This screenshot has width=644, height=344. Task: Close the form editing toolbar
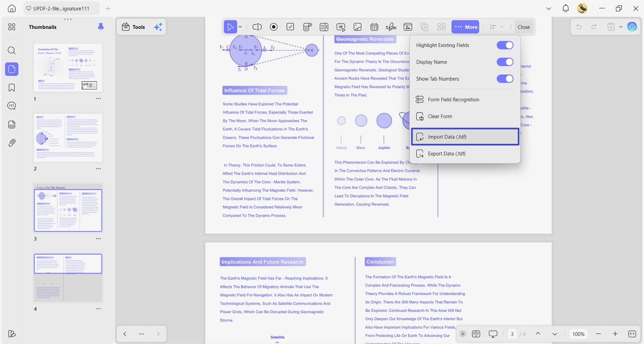(x=524, y=27)
